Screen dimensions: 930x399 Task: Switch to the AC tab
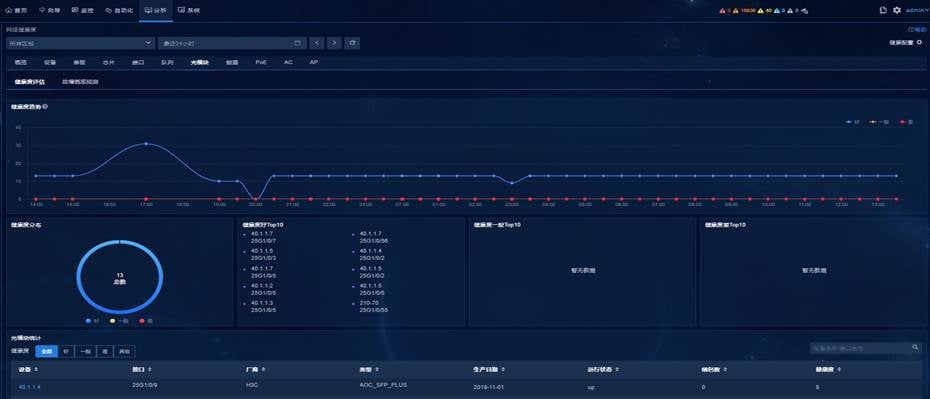(288, 62)
